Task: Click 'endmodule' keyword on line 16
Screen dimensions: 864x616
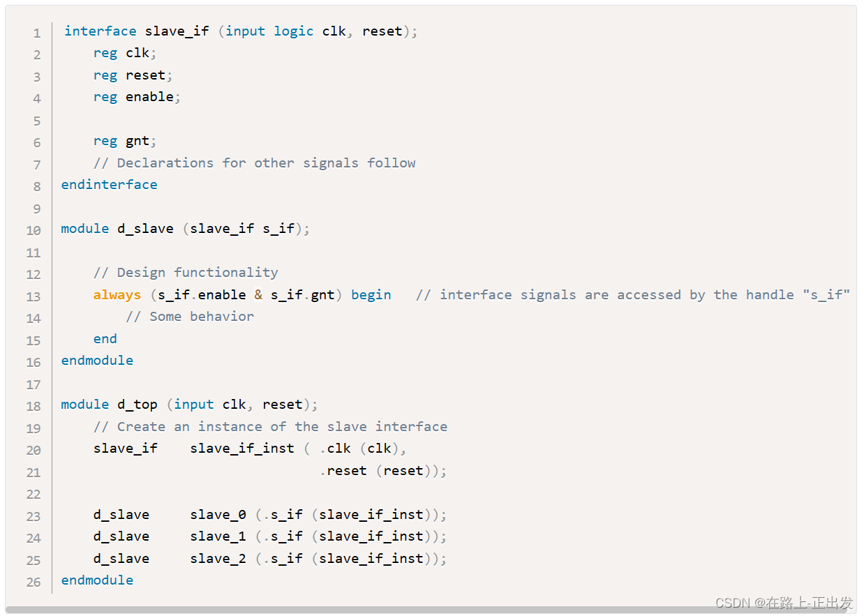Action: pyautogui.click(x=97, y=361)
